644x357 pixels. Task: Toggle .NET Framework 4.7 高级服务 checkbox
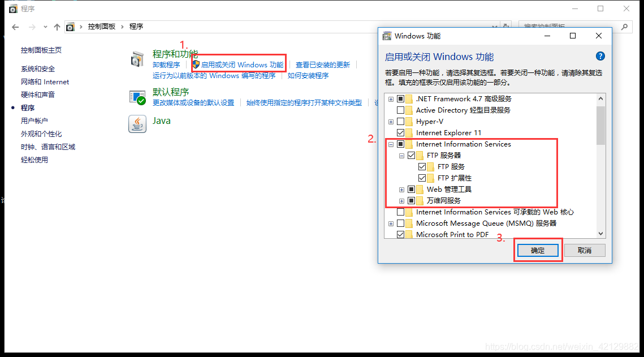(400, 98)
